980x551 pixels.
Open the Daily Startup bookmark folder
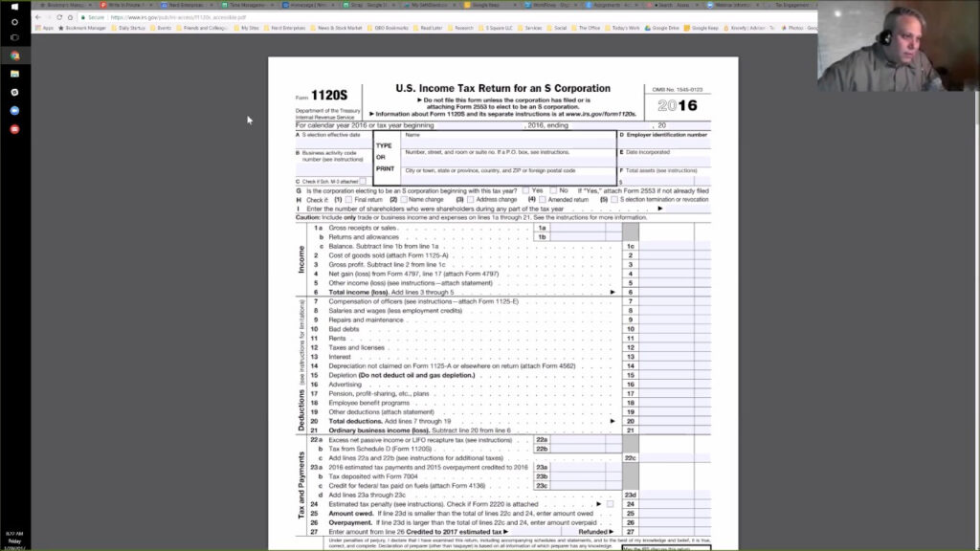(129, 28)
